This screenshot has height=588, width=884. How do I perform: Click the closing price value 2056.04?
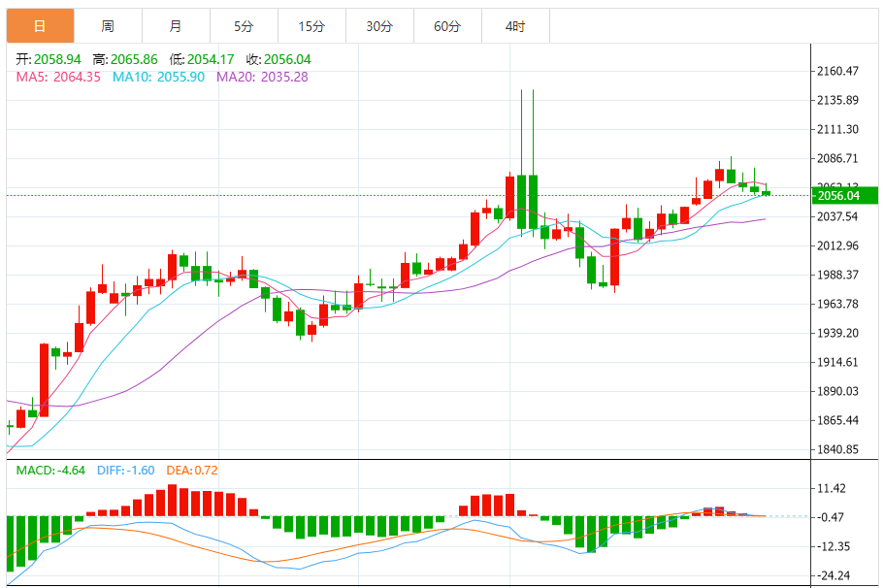tap(287, 60)
